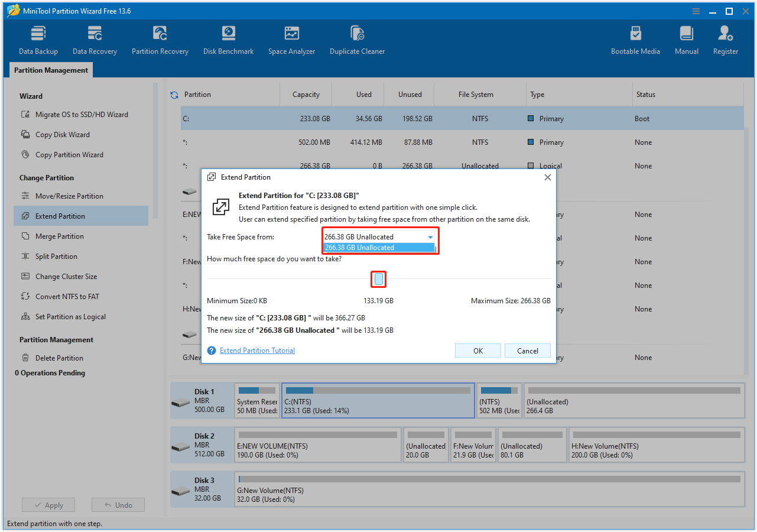
Task: Click the free space slider handle
Action: [379, 279]
